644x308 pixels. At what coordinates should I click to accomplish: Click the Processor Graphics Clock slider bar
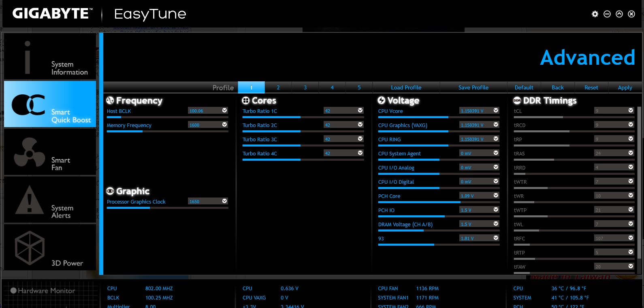tap(168, 208)
